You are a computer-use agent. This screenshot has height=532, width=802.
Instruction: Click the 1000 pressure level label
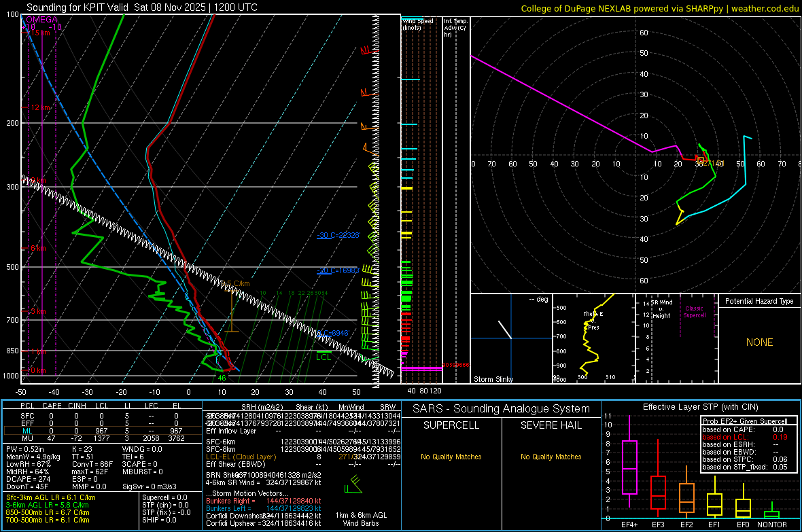pos(12,376)
